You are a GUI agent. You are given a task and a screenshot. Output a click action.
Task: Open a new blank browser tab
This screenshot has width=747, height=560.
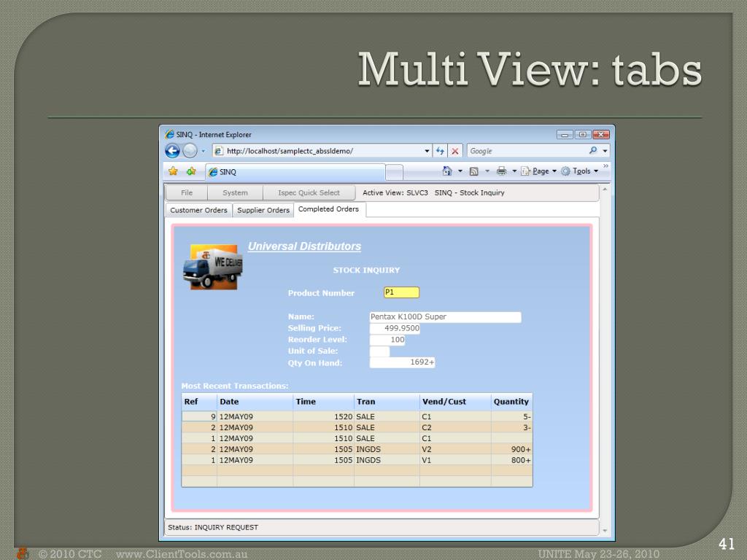click(394, 172)
